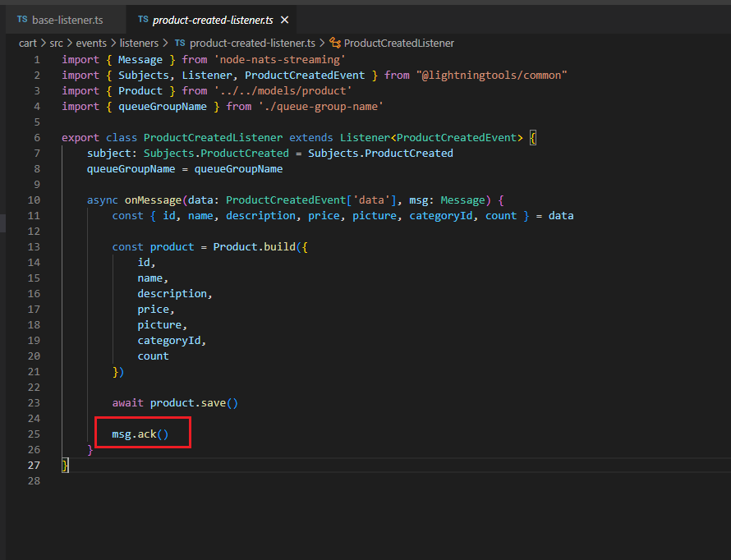
Task: Select the product-created-listener.ts tab
Action: [212, 19]
